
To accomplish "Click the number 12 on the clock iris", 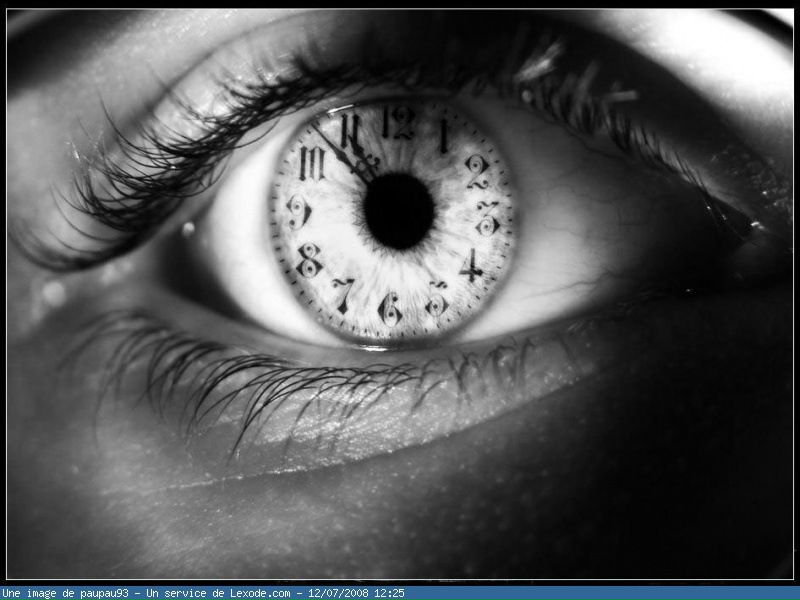I will coord(399,124).
